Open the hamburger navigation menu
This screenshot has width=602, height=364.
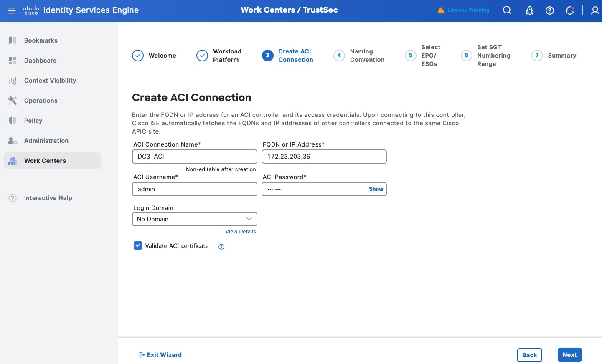[x=12, y=10]
